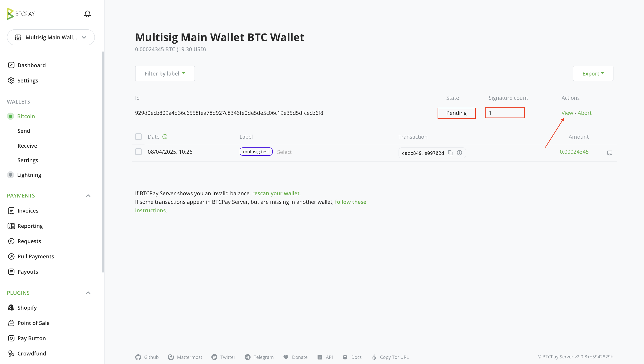The width and height of the screenshot is (644, 364).
Task: Tick the select-all transactions checkbox
Action: pyautogui.click(x=138, y=137)
